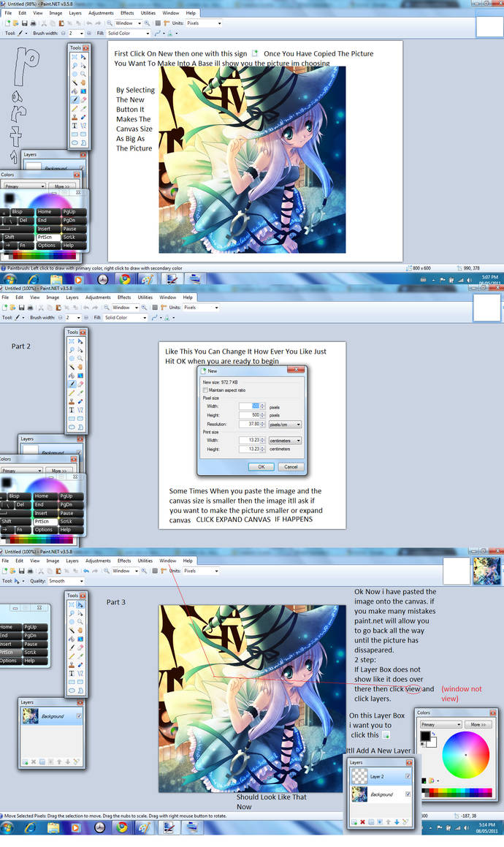The width and height of the screenshot is (504, 847).
Task: Toggle Layer 2 visibility checkbox
Action: 408,776
